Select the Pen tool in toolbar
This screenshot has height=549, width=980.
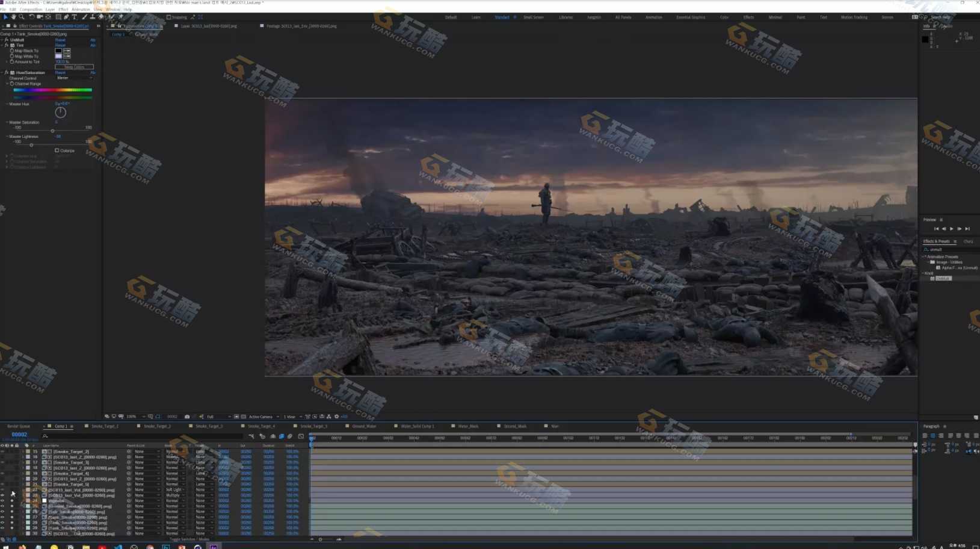point(66,17)
